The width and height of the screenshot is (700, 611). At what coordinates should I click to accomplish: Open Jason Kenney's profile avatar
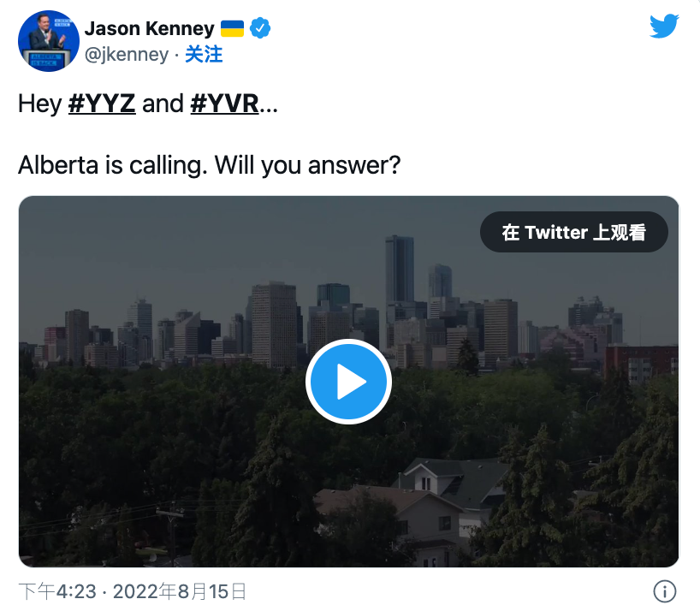click(x=49, y=41)
